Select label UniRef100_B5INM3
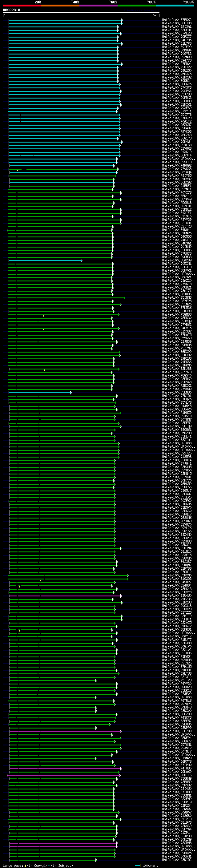The width and height of the screenshot is (197, 868). (x=177, y=298)
